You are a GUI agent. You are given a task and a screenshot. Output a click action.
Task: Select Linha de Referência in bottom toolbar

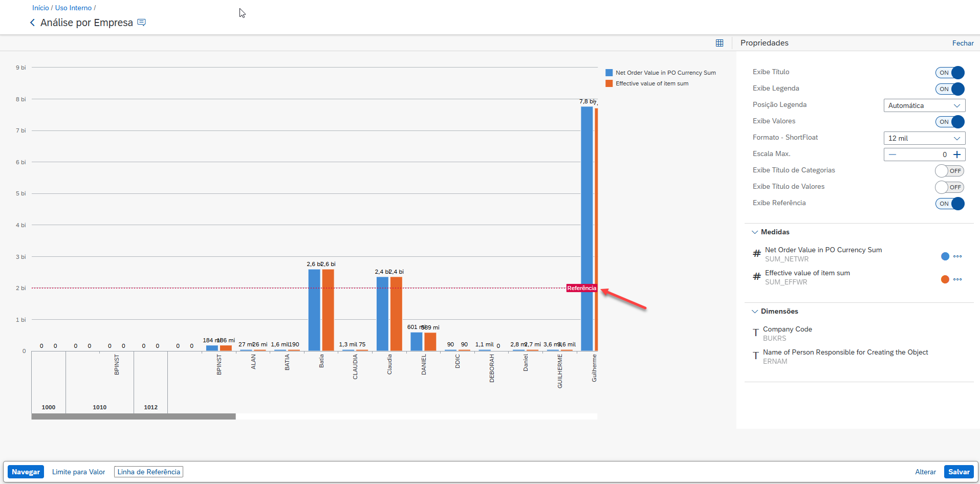coord(149,472)
